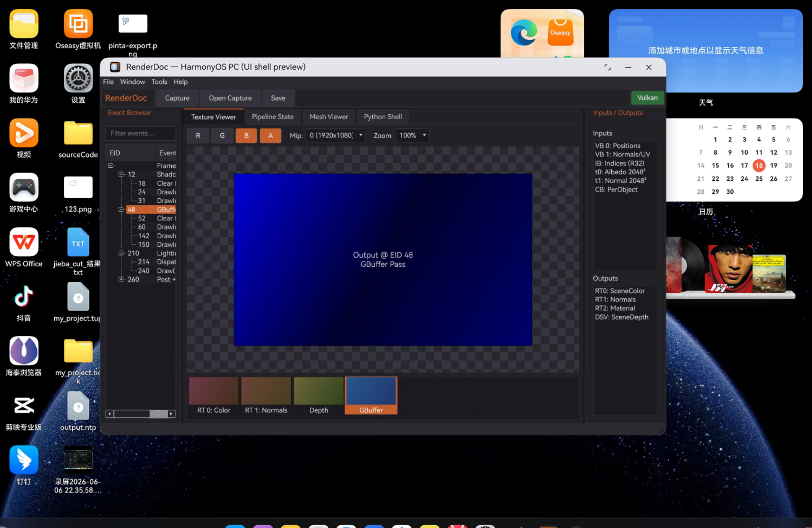Open the my_project.bck desktop folder icon
The image size is (812, 528).
point(78,351)
